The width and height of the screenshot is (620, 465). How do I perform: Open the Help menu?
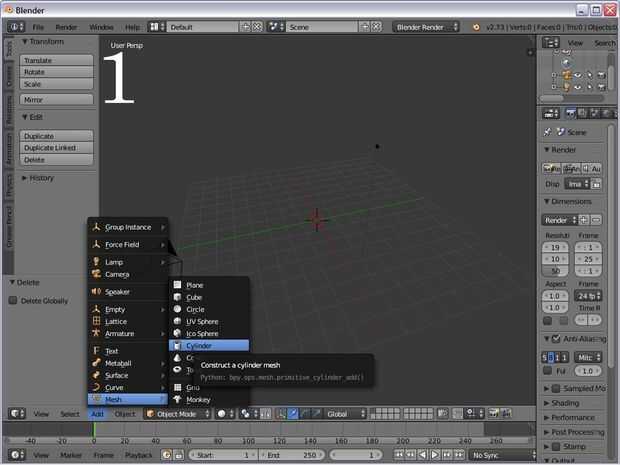(x=132, y=27)
